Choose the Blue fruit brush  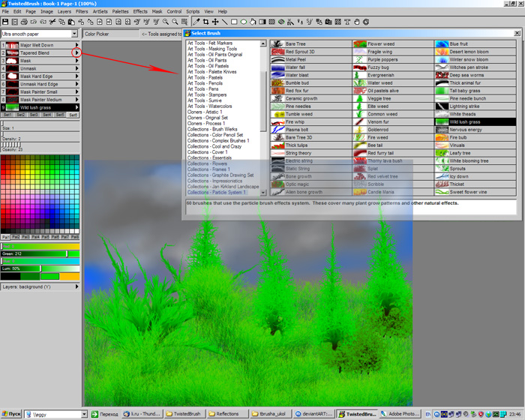coord(475,44)
